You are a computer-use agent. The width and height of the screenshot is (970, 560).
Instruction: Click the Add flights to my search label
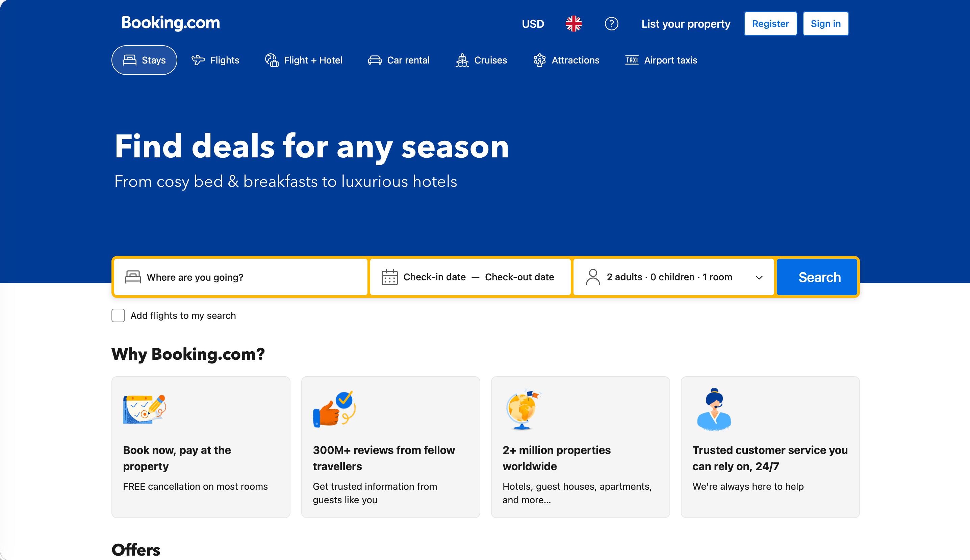[x=183, y=315]
